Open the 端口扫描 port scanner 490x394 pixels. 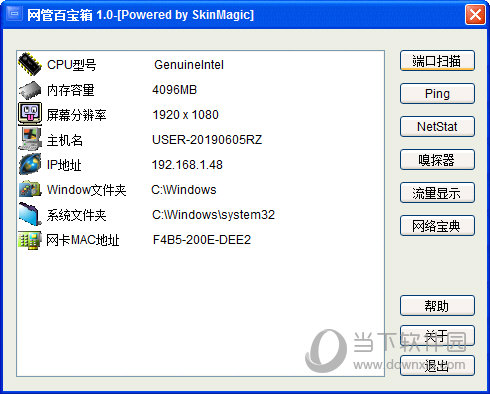437,61
